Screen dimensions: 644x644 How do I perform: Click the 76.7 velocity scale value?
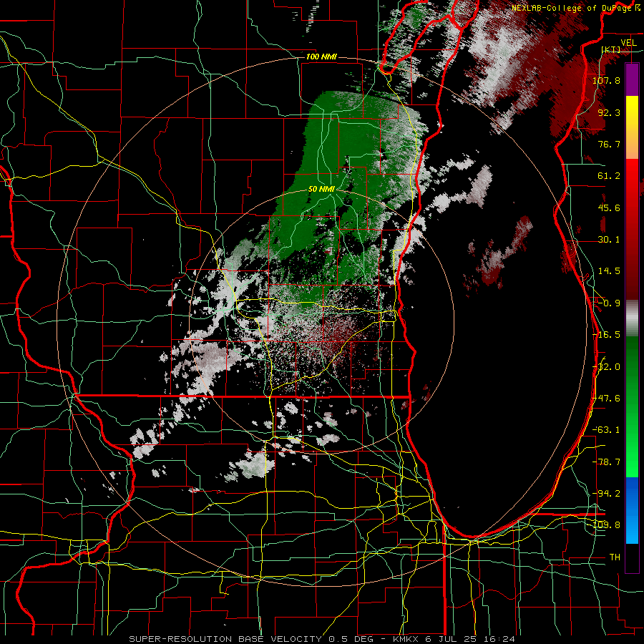[609, 144]
